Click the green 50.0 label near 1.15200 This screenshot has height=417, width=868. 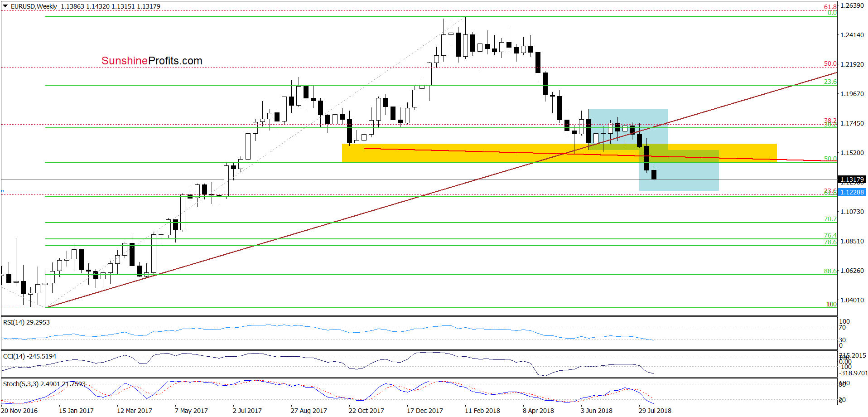(x=830, y=159)
